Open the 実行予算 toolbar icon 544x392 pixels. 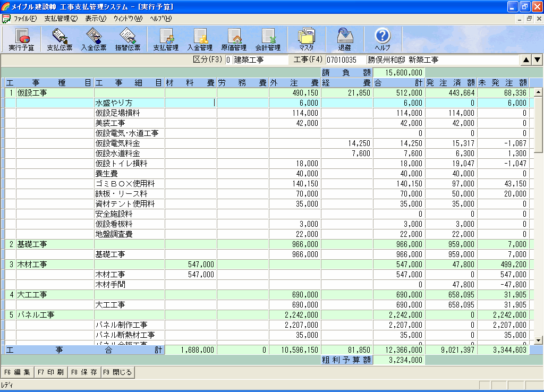pyautogui.click(x=21, y=39)
